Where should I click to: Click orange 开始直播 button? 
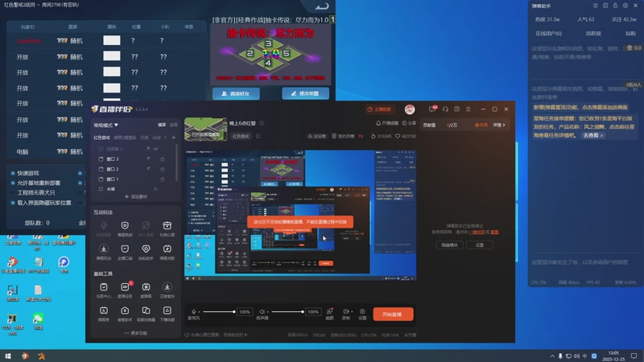click(x=393, y=315)
